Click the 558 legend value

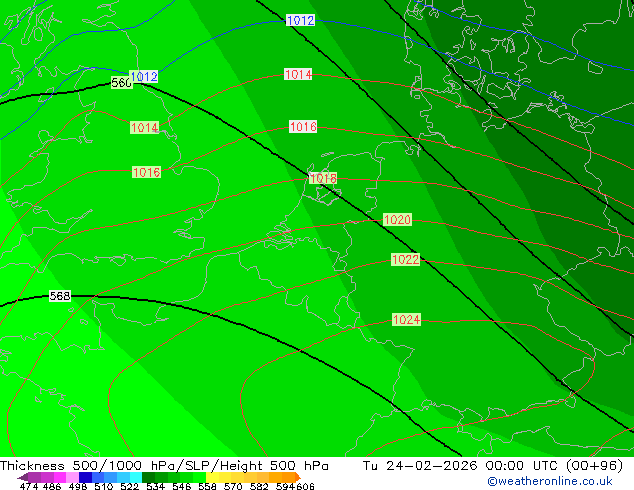(207, 486)
